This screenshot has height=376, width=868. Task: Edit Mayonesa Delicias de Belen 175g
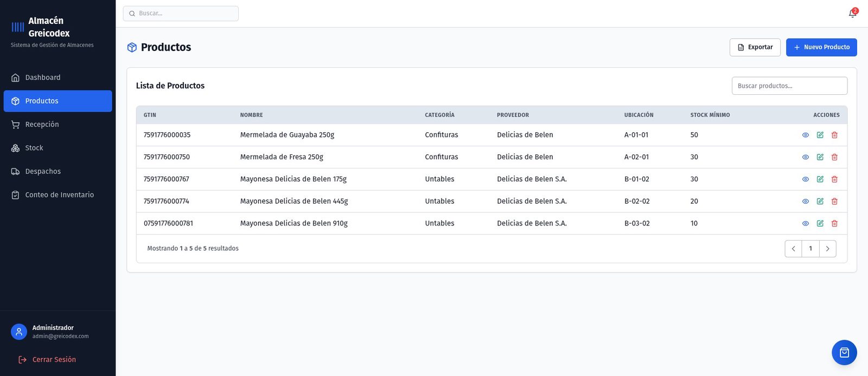click(x=820, y=179)
